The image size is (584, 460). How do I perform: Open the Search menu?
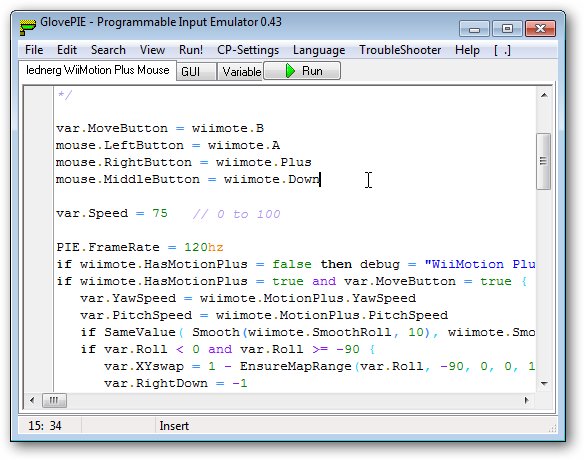(108, 50)
